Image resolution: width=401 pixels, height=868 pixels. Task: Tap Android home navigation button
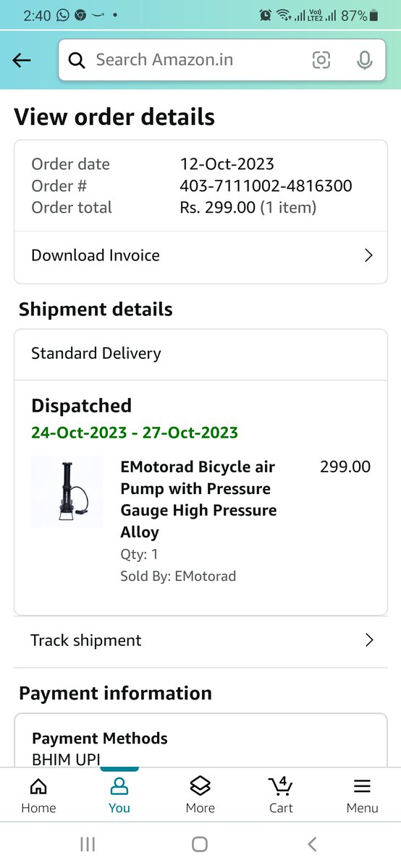200,843
